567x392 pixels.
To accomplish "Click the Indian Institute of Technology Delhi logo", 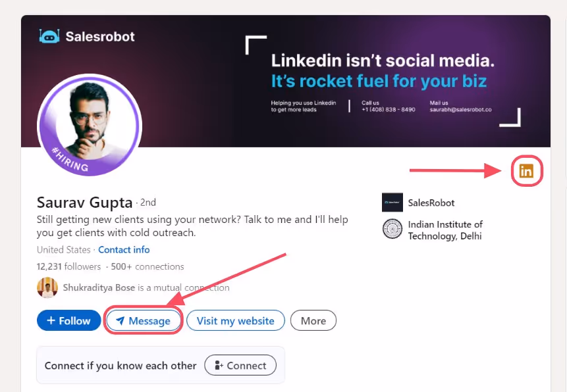I will [x=392, y=230].
